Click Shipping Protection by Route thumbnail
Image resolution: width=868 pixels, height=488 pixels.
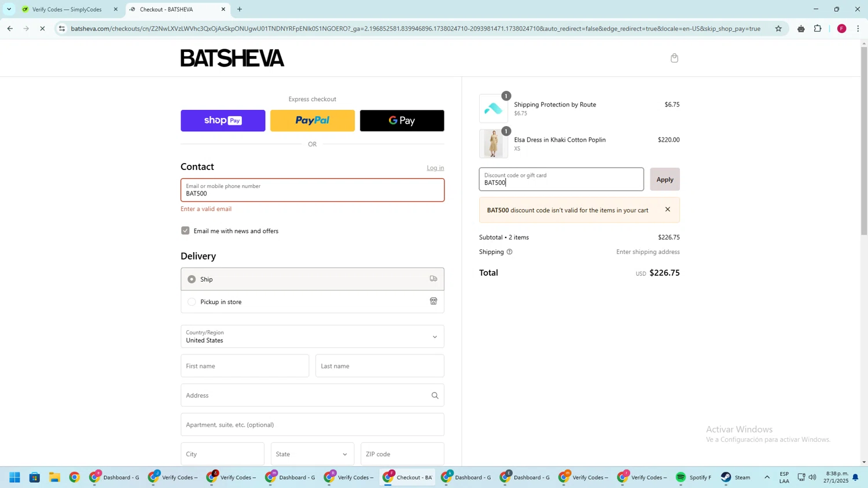tap(494, 108)
